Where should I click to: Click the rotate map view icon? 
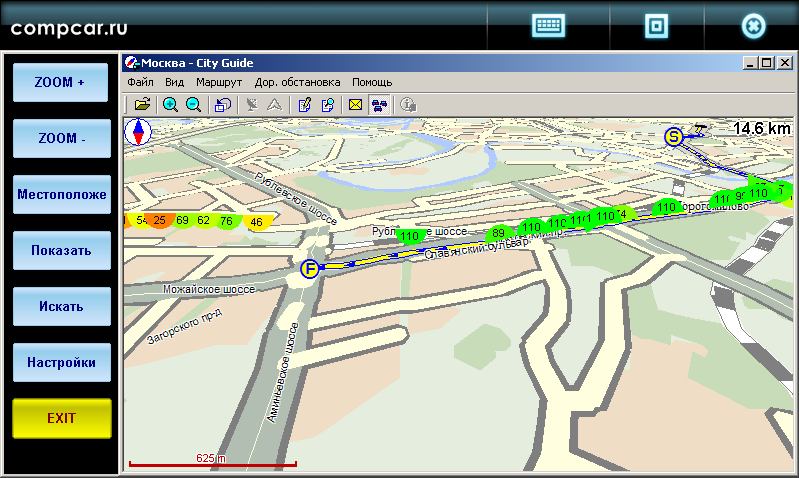[223, 104]
